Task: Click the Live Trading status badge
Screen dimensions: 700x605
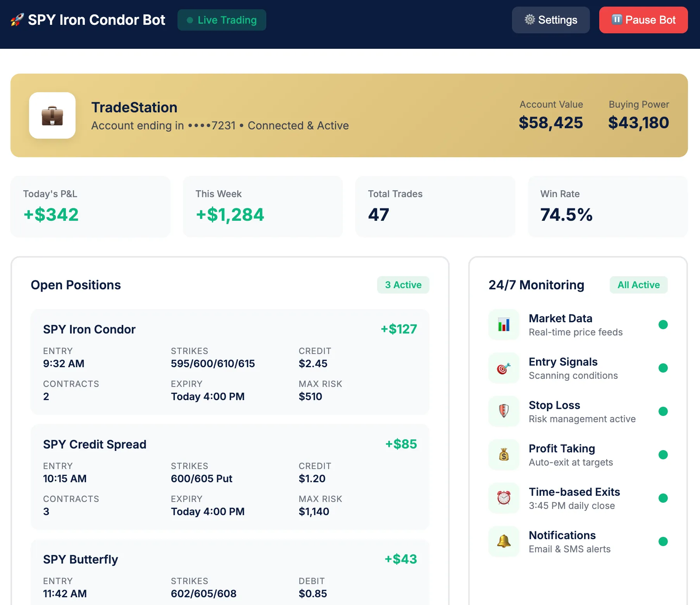Action: (221, 20)
